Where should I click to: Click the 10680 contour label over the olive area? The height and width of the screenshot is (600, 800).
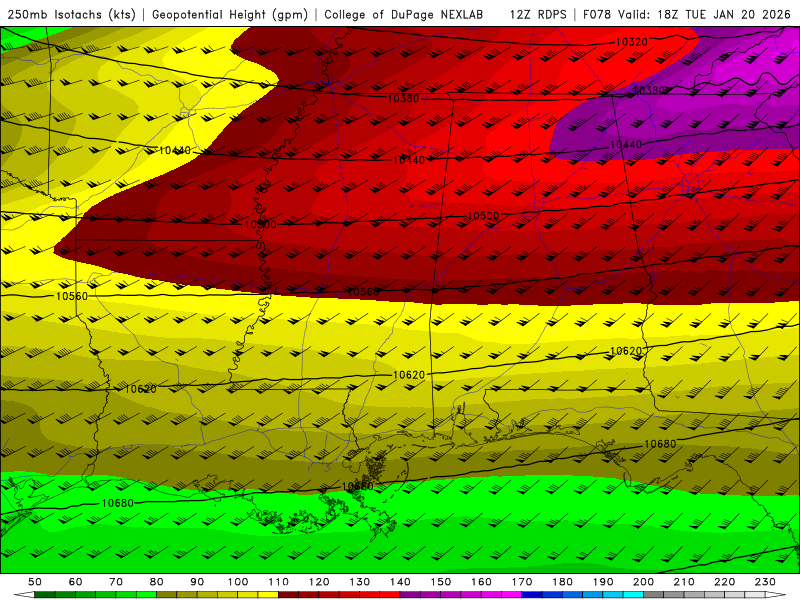click(660, 444)
